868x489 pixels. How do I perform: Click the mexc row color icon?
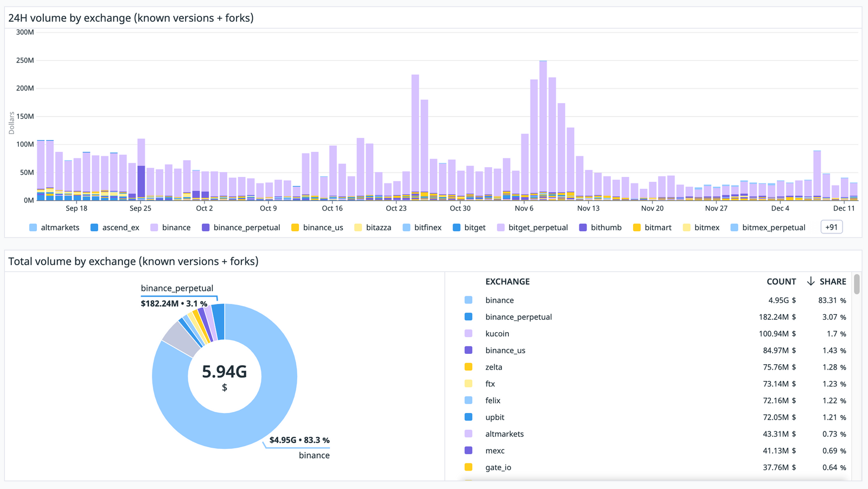(x=468, y=450)
